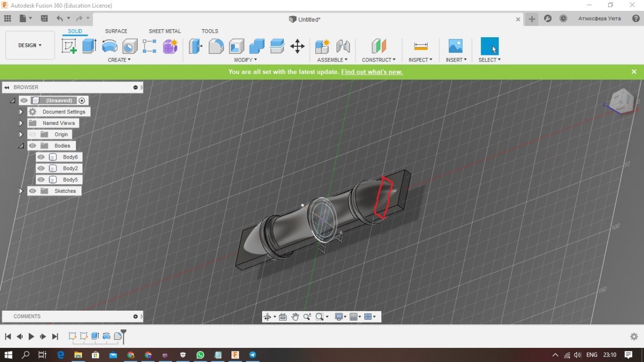Click the Orbit navigation tool
The height and width of the screenshot is (362, 644).
pos(267,317)
